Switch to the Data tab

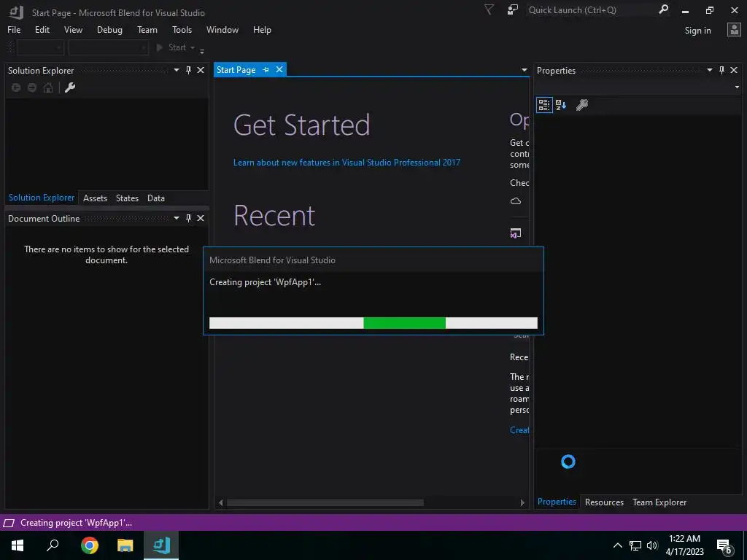point(156,198)
